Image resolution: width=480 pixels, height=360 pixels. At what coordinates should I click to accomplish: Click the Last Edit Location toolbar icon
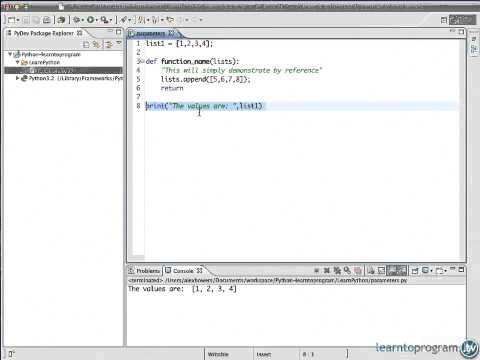point(170,20)
